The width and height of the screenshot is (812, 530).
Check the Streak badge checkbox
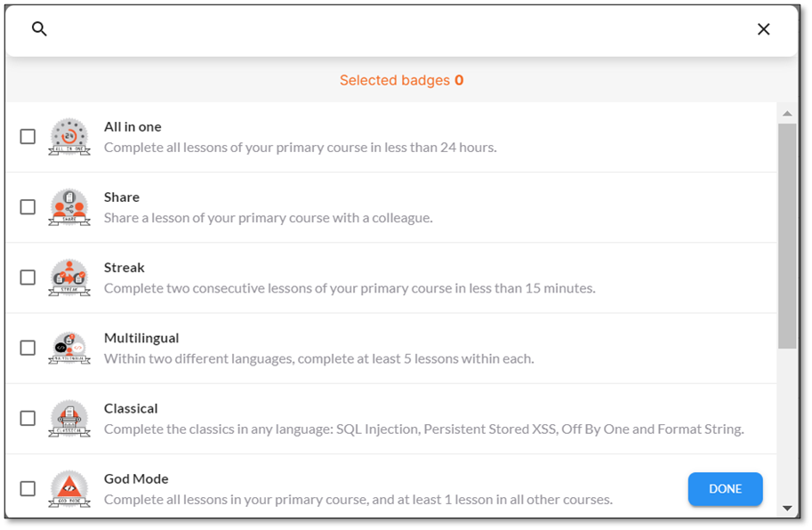click(28, 277)
